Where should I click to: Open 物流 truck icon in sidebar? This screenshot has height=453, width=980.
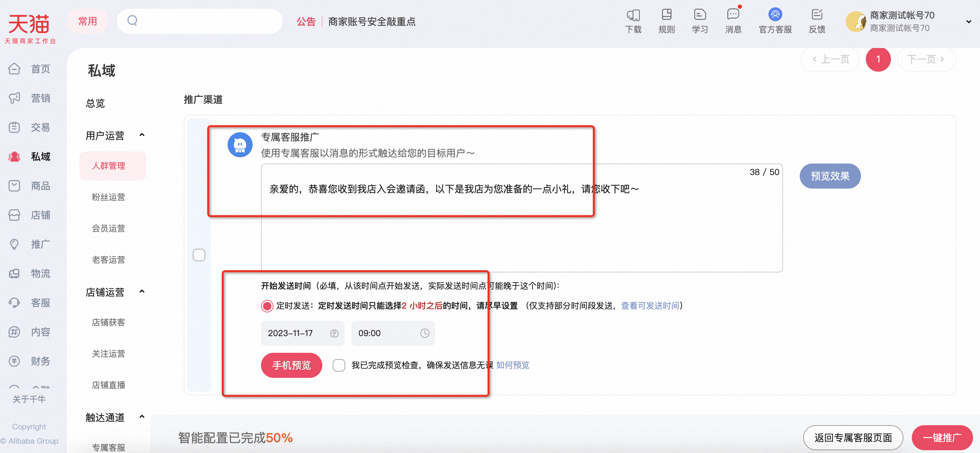15,273
